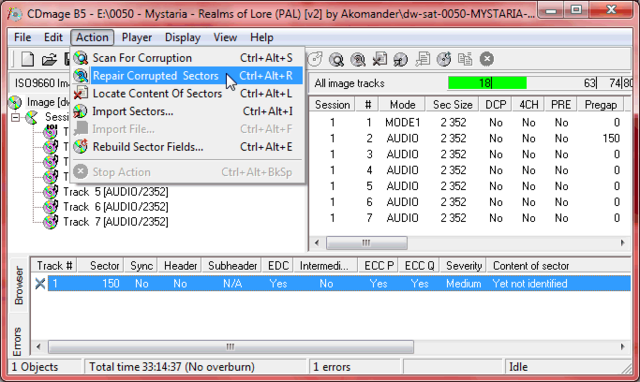Click the Open folder toolbar icon
640x382 pixels.
[x=49, y=60]
